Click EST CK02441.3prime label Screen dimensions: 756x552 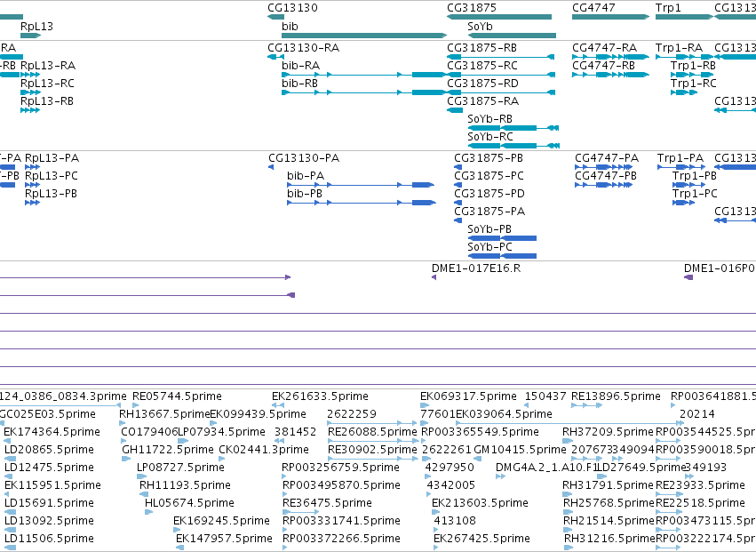(x=264, y=450)
